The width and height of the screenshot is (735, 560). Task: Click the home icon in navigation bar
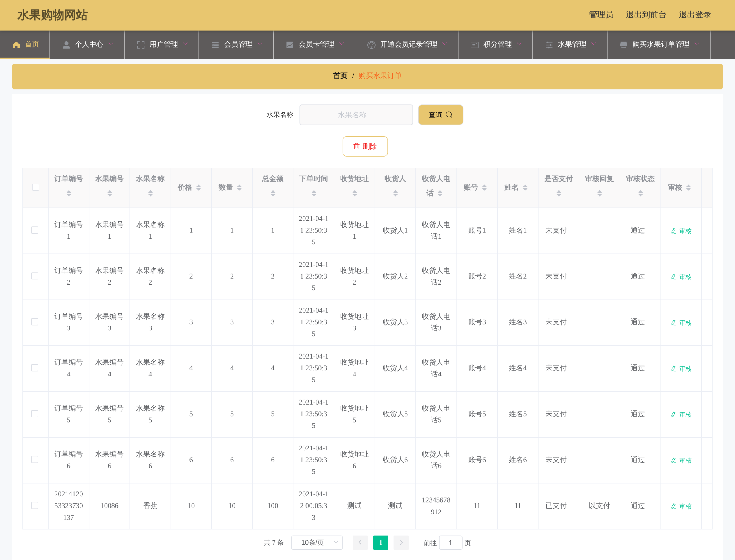[16, 45]
